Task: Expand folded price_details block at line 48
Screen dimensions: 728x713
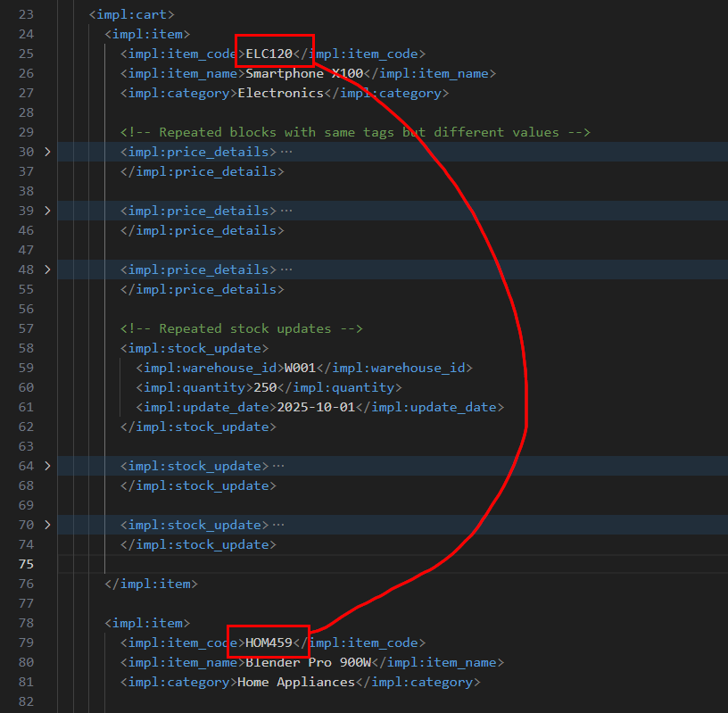Action: click(x=47, y=269)
